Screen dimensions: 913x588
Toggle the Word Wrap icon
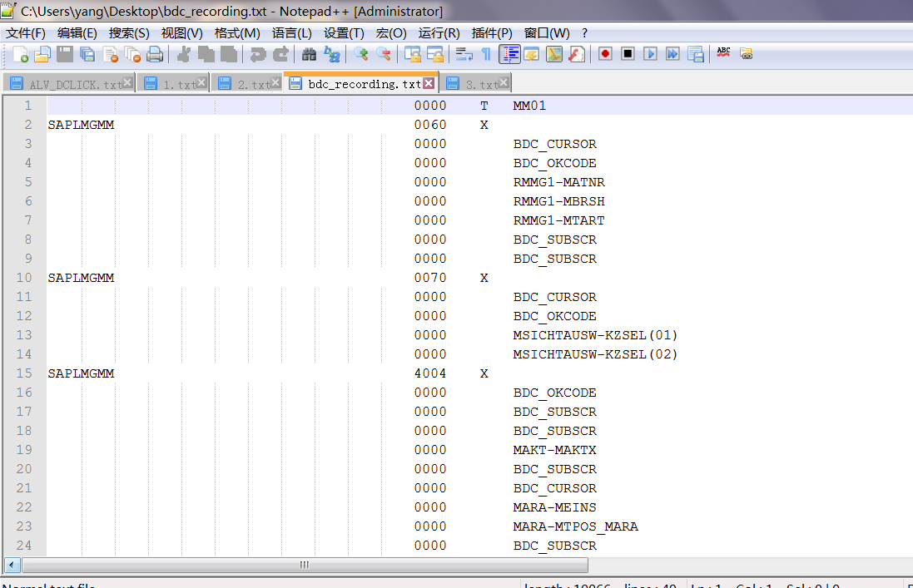pyautogui.click(x=464, y=54)
